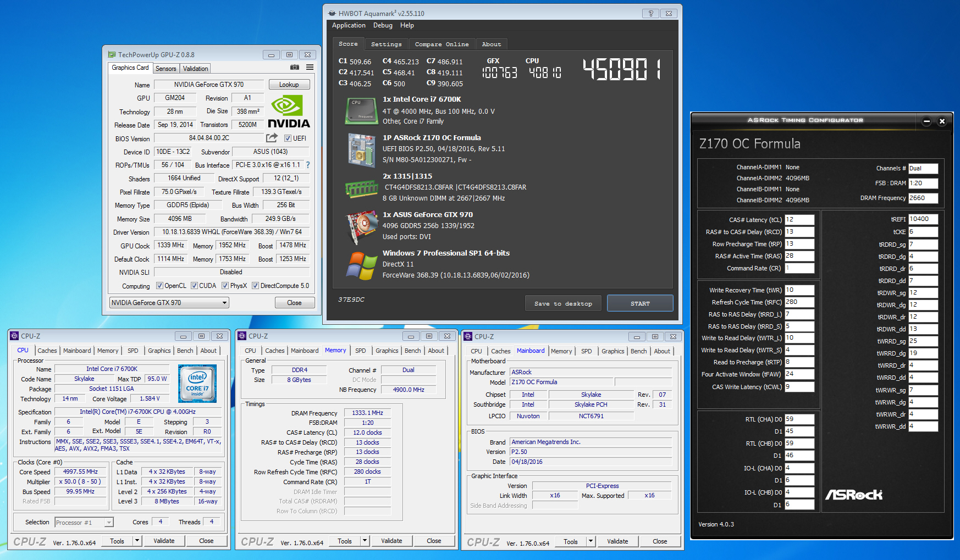Click the GPU-Z title bar app icon
The width and height of the screenshot is (960, 560).
(x=112, y=54)
